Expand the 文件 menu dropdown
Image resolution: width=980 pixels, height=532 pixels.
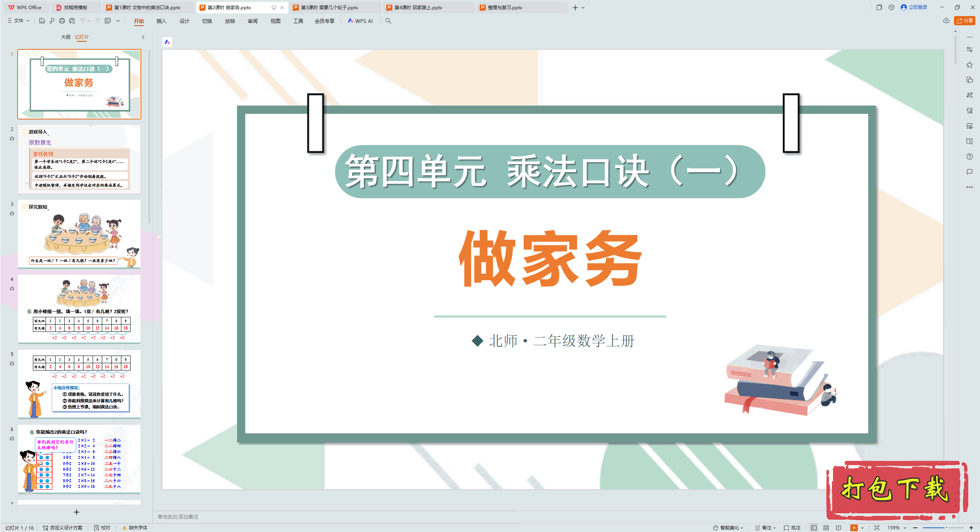click(18, 21)
